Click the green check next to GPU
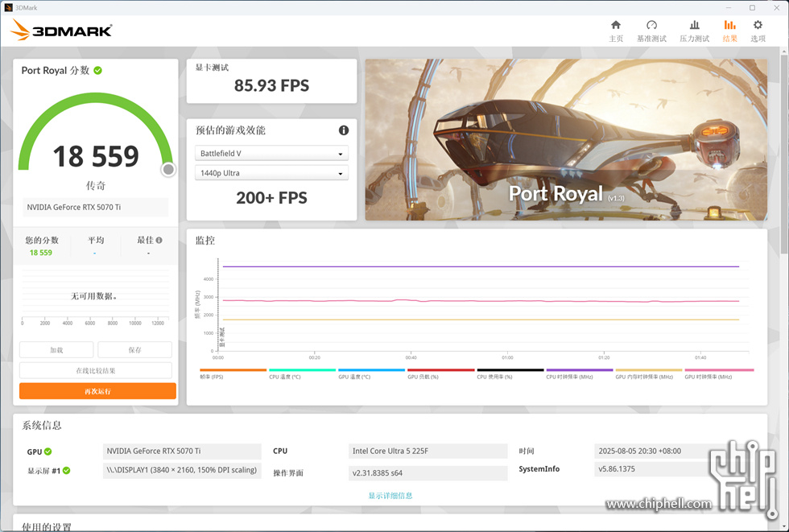 (48, 452)
